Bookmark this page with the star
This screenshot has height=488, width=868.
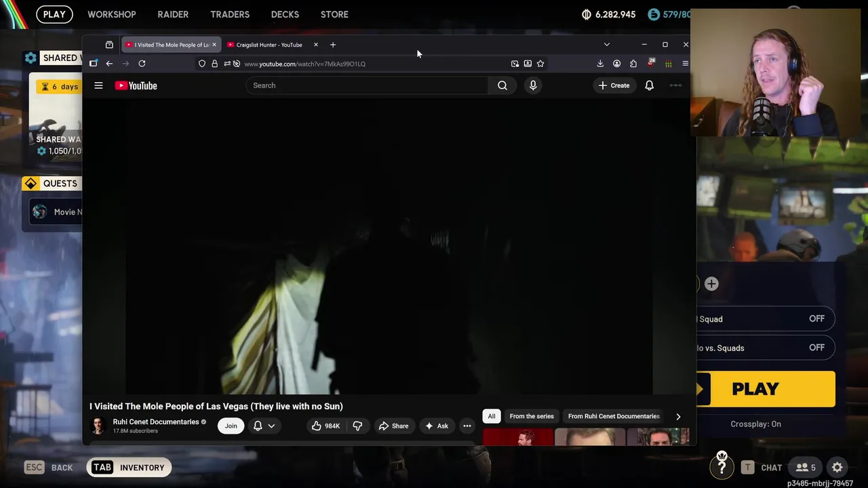[540, 64]
